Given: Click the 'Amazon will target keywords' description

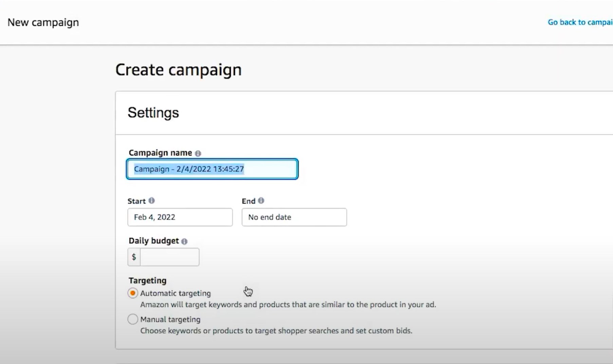Looking at the screenshot, I should click(x=288, y=305).
